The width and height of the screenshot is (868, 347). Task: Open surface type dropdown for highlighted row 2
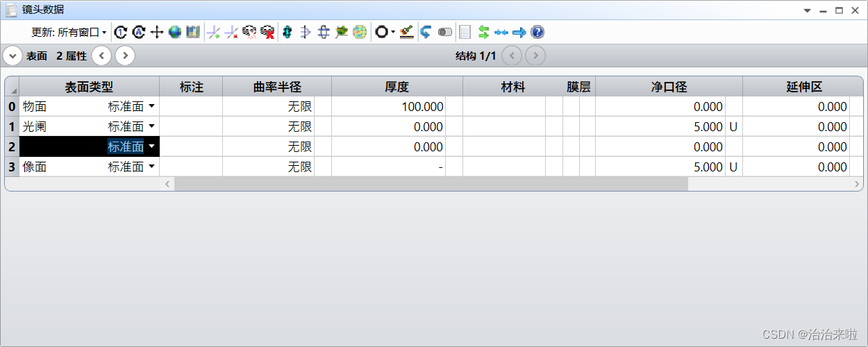pos(152,146)
